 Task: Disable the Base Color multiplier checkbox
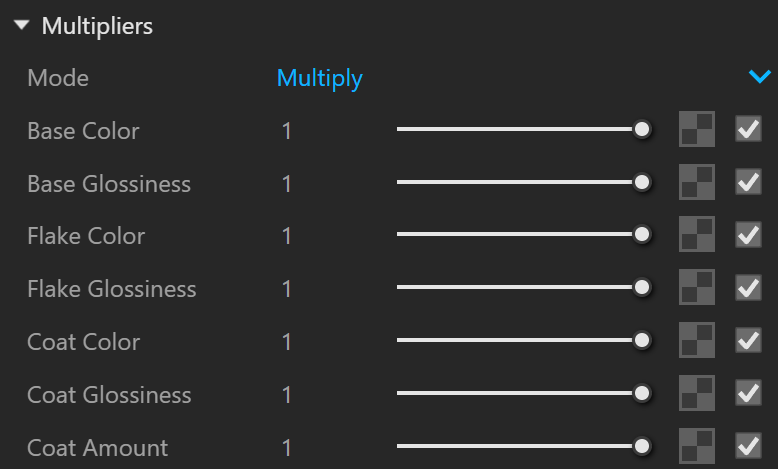(x=748, y=129)
